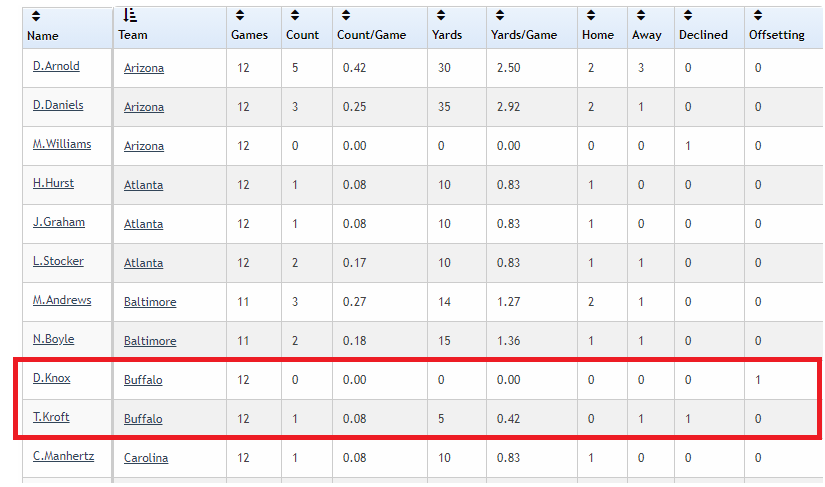Sort by Offsetting column arrows
This screenshot has height=487, width=825.
pos(758,15)
